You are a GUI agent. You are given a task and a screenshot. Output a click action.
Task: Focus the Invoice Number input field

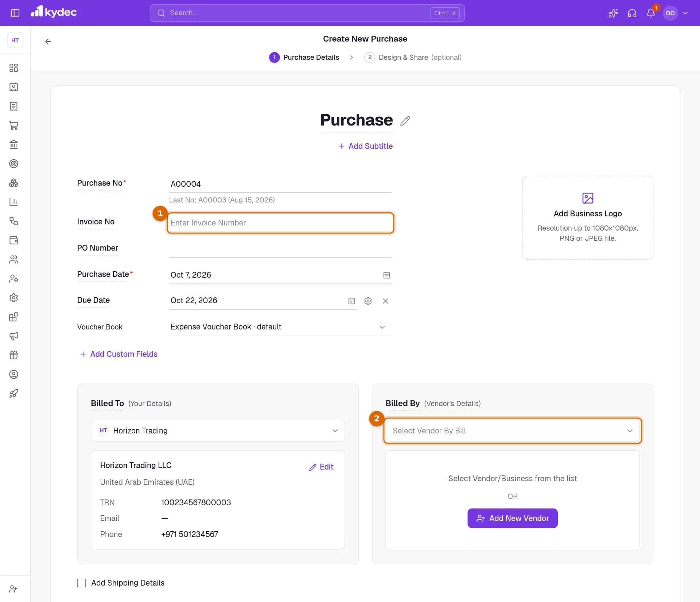(280, 223)
